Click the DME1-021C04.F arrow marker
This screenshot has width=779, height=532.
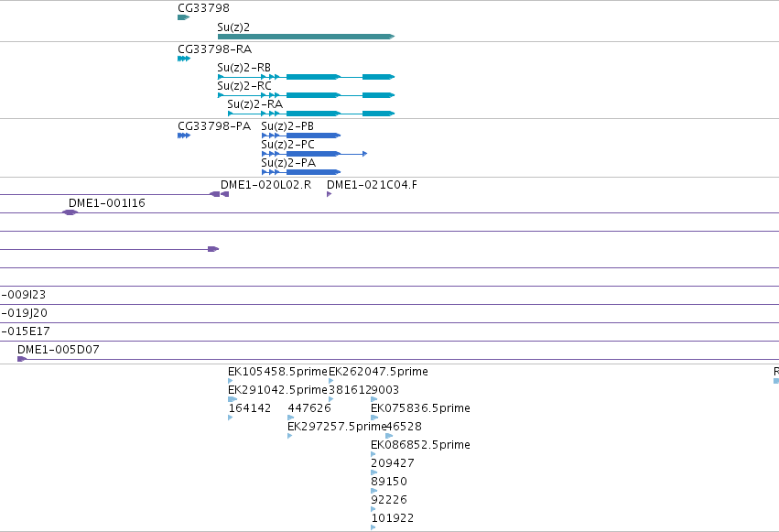[329, 194]
